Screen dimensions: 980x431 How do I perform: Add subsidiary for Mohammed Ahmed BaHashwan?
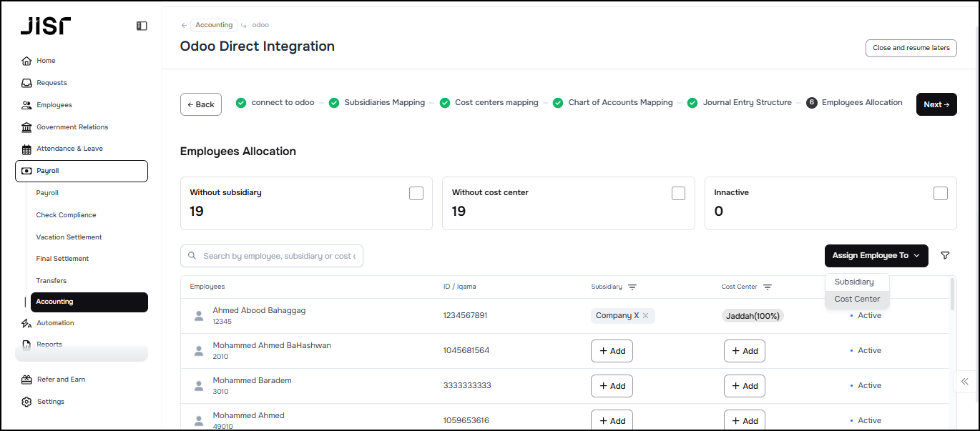(612, 351)
